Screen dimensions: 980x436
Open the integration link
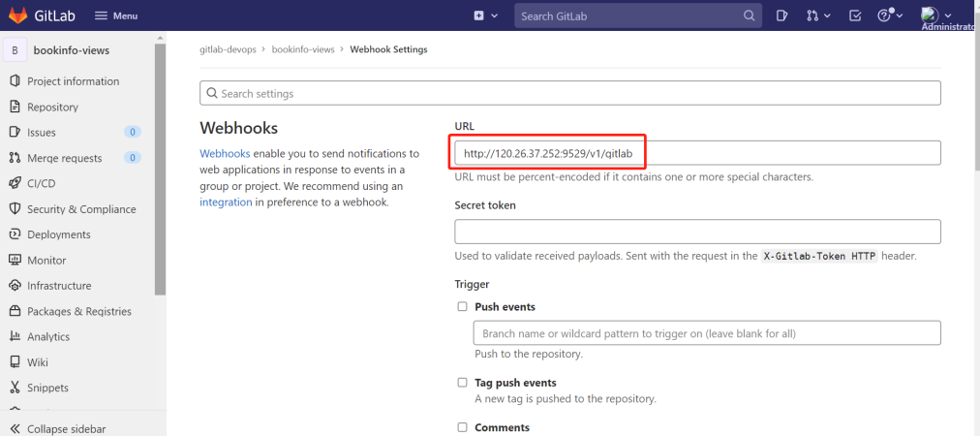(x=226, y=202)
